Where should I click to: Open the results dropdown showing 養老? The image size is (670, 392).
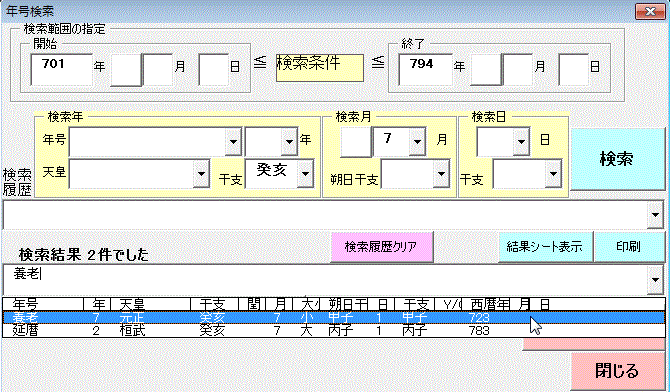[x=655, y=280]
